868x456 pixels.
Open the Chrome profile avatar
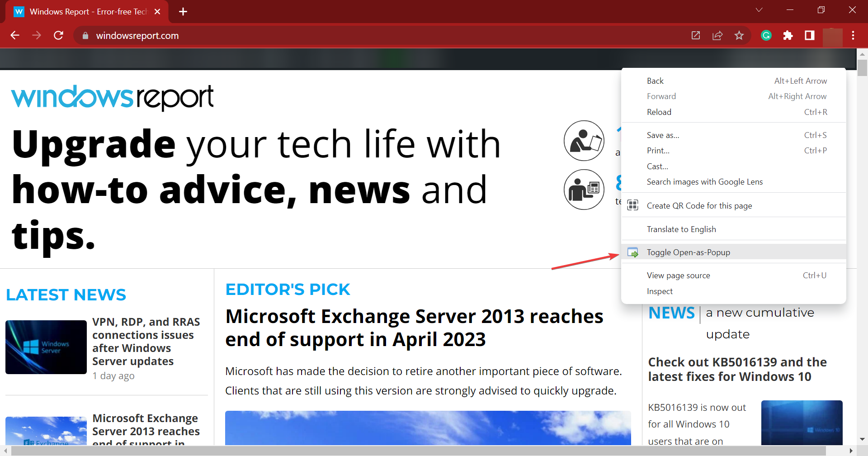point(832,37)
